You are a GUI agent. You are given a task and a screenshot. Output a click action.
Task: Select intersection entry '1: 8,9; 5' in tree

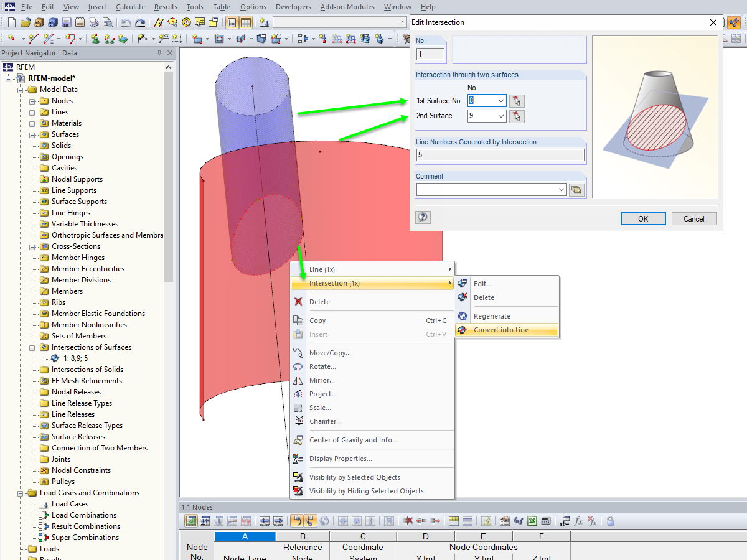click(x=75, y=358)
